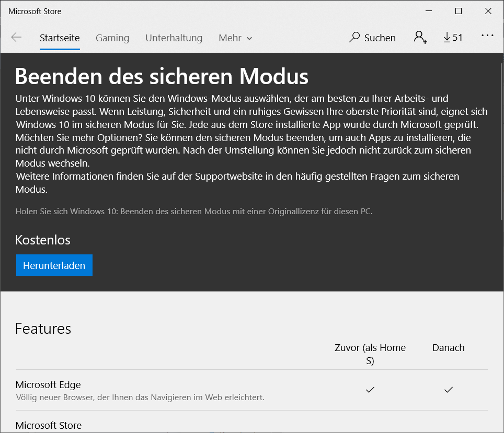Image resolution: width=504 pixels, height=433 pixels.
Task: Open the Unterhaltung tab
Action: pos(174,38)
